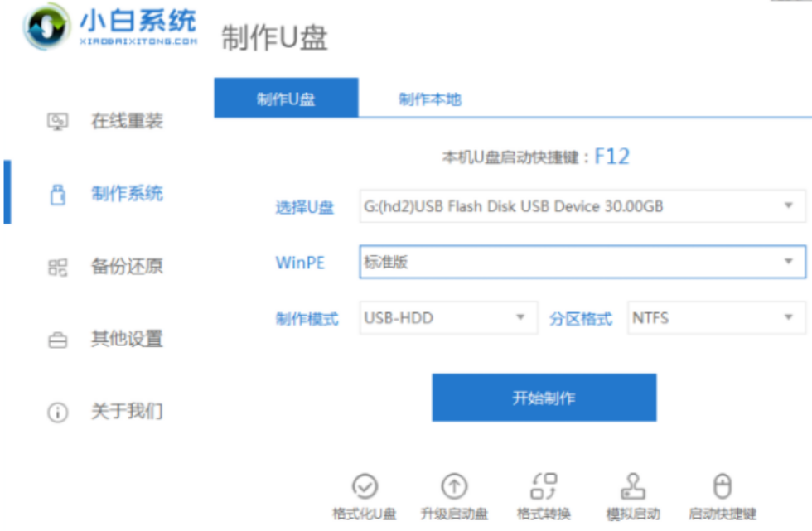This screenshot has width=812, height=531.
Task: Click the 选择U盘 label
Action: pos(305,208)
